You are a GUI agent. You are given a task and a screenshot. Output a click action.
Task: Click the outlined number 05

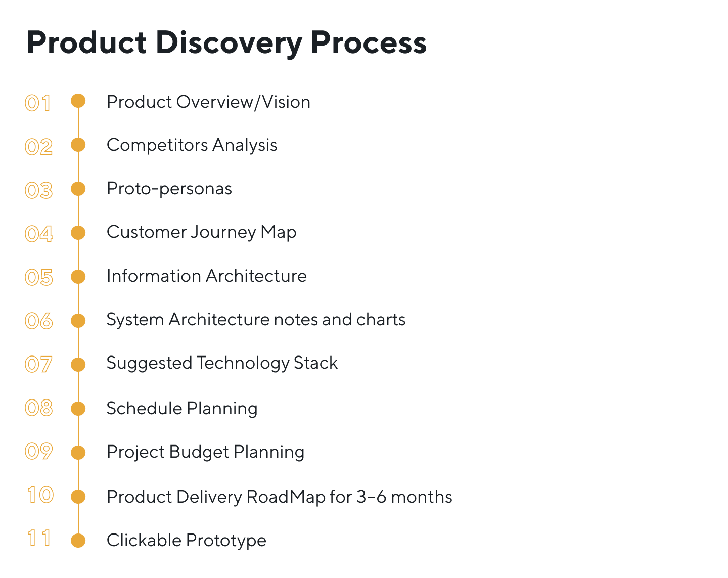point(39,277)
